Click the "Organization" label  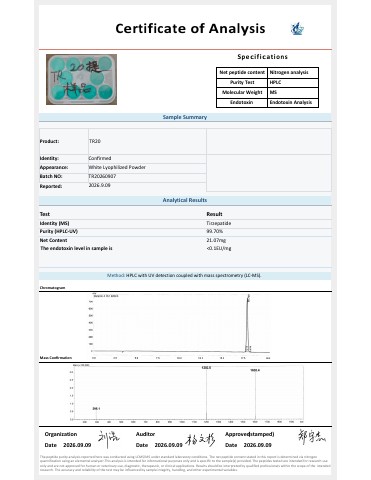click(61, 434)
